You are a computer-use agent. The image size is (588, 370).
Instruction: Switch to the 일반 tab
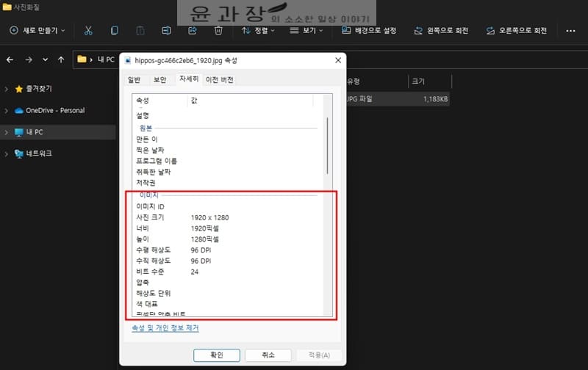click(x=135, y=80)
